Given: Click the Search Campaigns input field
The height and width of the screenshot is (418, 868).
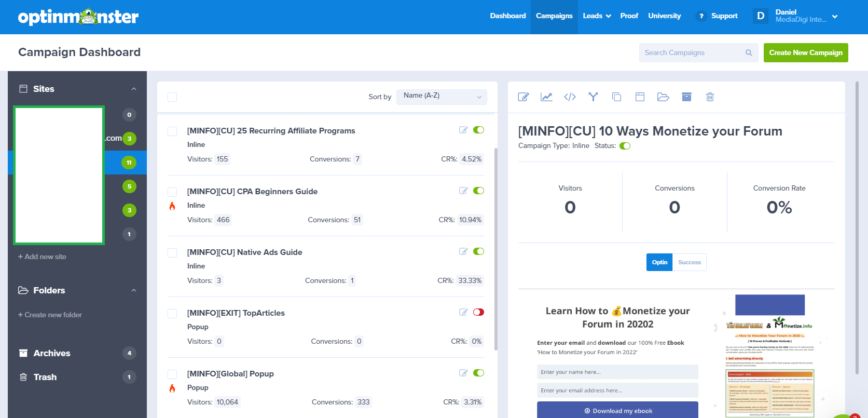Looking at the screenshot, I should [x=698, y=52].
